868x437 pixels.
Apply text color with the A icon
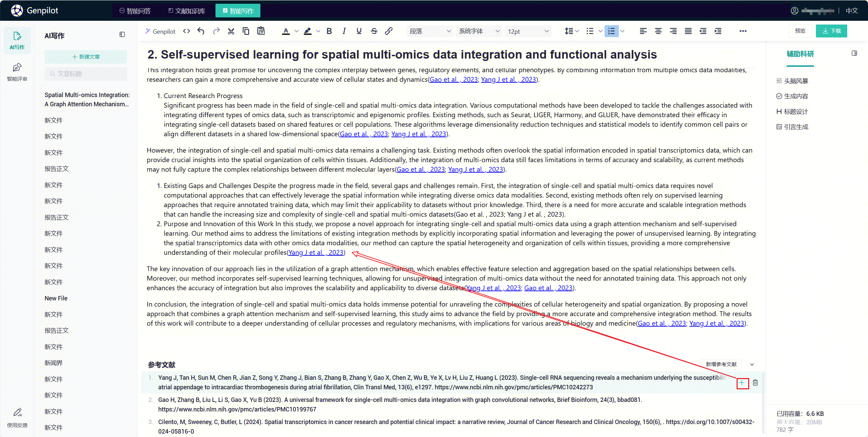click(x=286, y=31)
